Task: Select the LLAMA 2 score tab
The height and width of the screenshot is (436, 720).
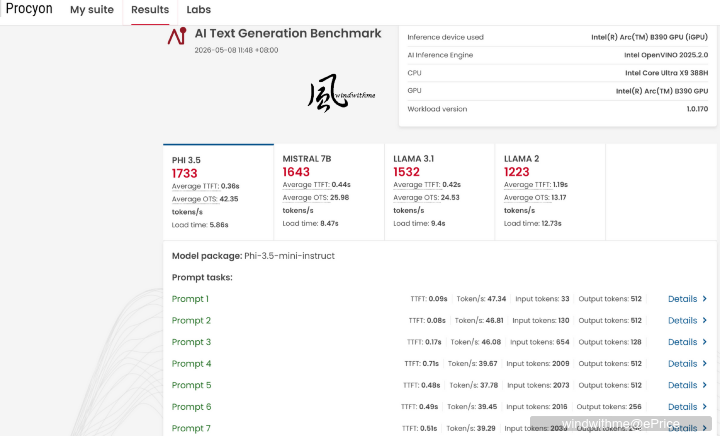Action: [550, 192]
